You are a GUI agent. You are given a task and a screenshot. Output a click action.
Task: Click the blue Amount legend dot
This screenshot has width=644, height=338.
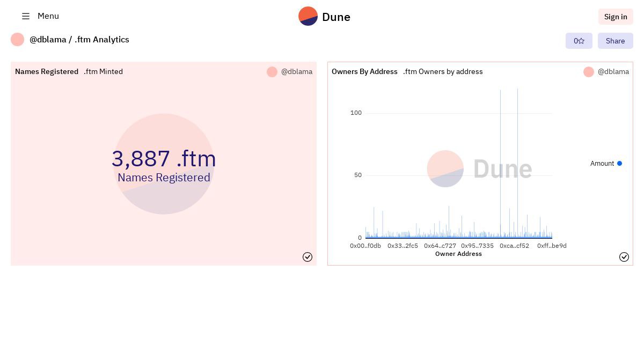tap(619, 164)
